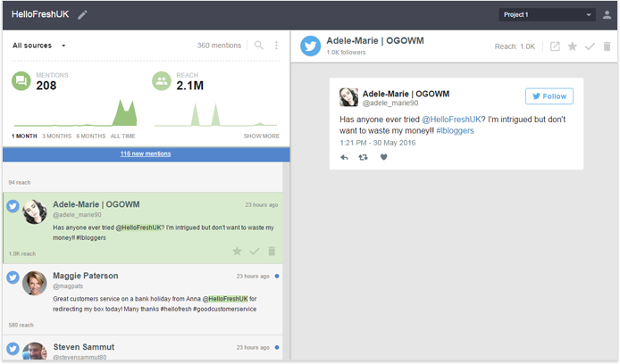620x364 pixels.
Task: Select the 6 MONTHS time range
Action: (91, 136)
